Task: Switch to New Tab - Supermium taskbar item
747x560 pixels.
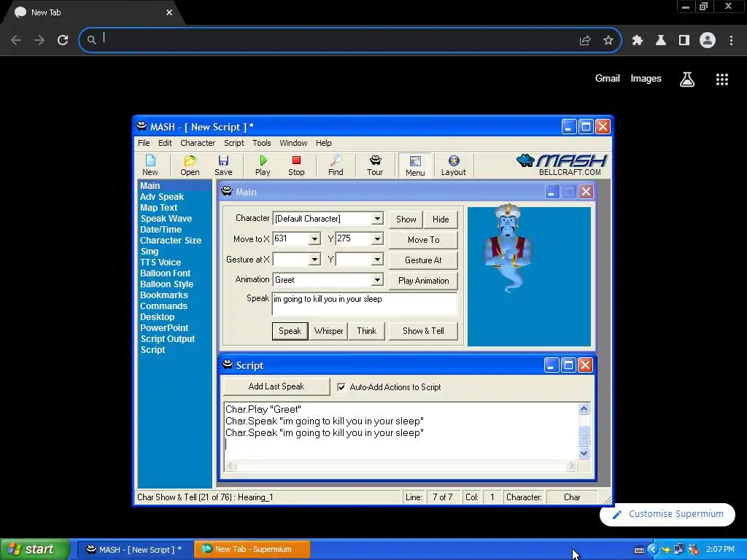Action: (x=252, y=550)
